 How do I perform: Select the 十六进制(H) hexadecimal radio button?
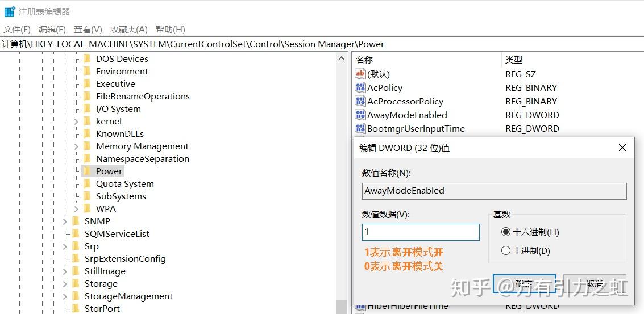click(505, 232)
